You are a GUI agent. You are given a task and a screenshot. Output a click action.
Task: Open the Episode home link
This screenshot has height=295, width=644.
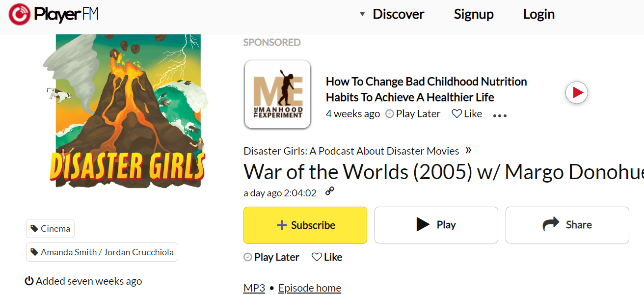[310, 288]
